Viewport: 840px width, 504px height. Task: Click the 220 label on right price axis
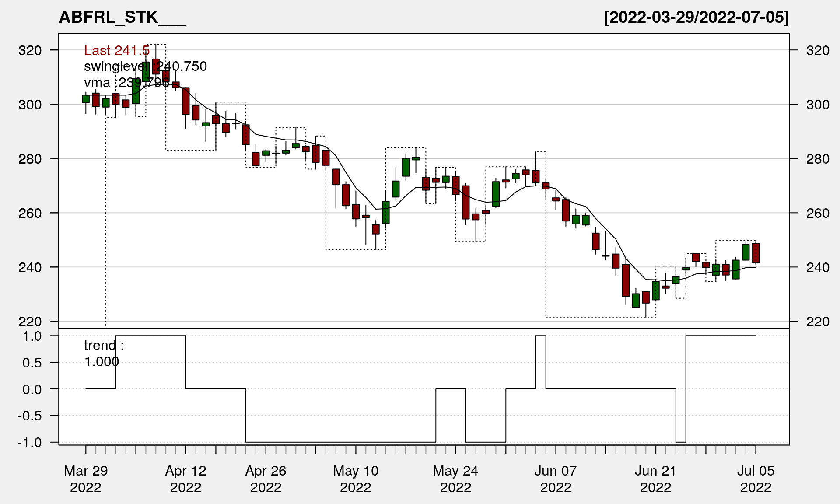(818, 322)
